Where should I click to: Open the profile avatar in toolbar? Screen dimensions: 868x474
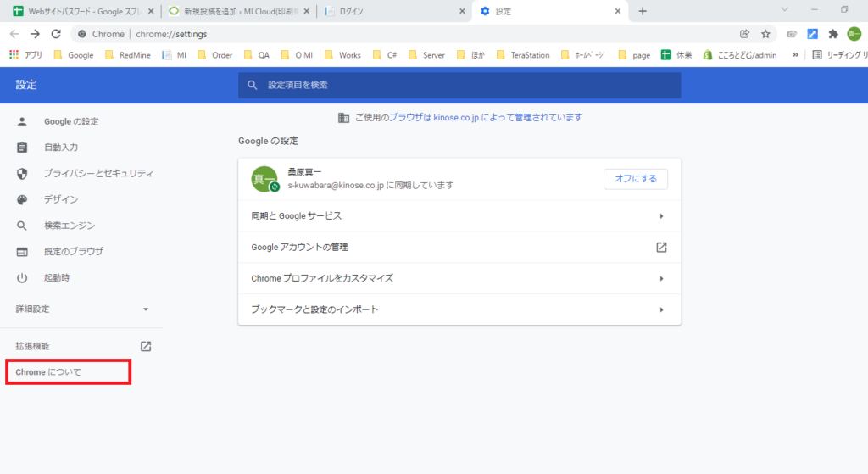pos(854,34)
